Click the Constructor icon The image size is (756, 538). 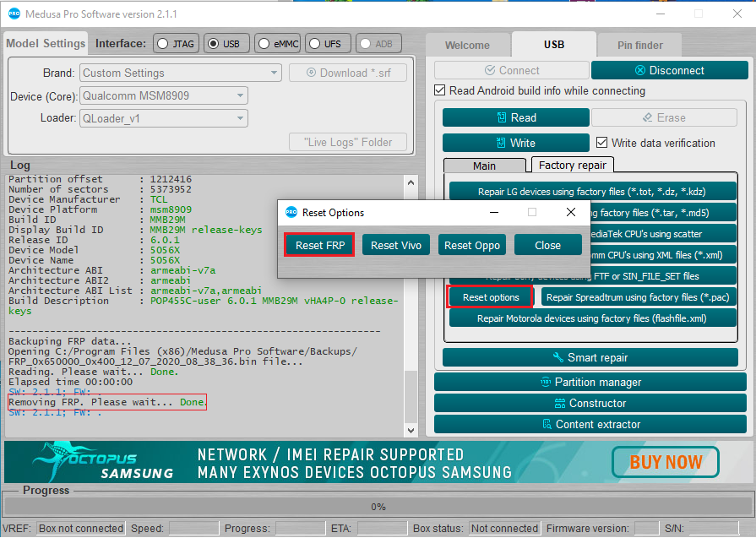(x=560, y=403)
